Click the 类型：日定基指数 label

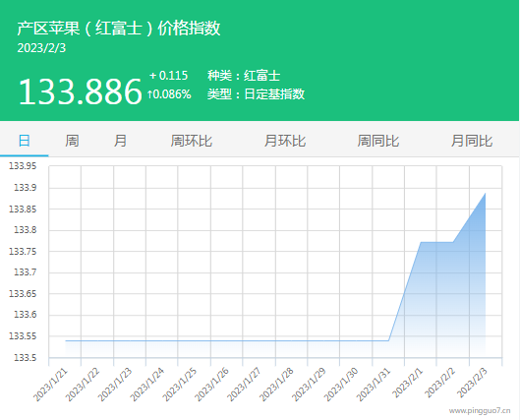[x=256, y=94]
